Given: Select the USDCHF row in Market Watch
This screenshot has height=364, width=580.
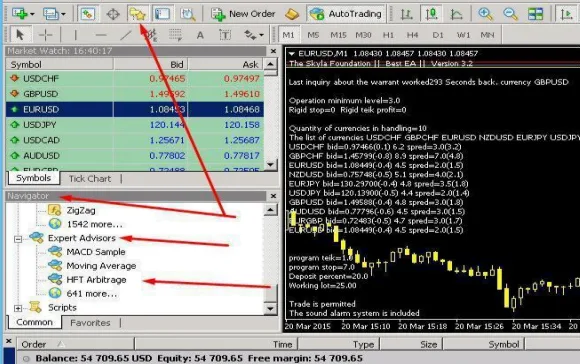Looking at the screenshot, I should pyautogui.click(x=135, y=78).
